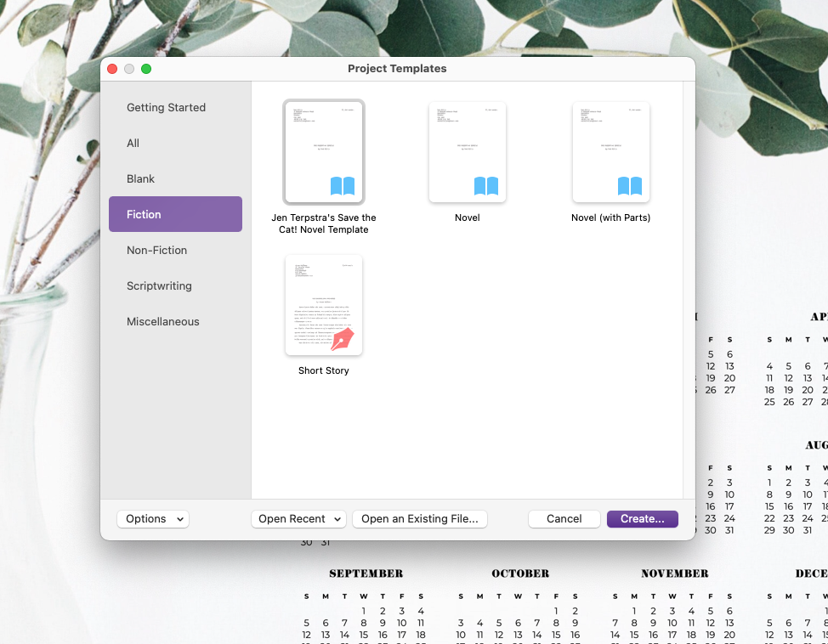Screen dimensions: 828x644
Task: Open the Options dropdown
Action: tap(153, 518)
